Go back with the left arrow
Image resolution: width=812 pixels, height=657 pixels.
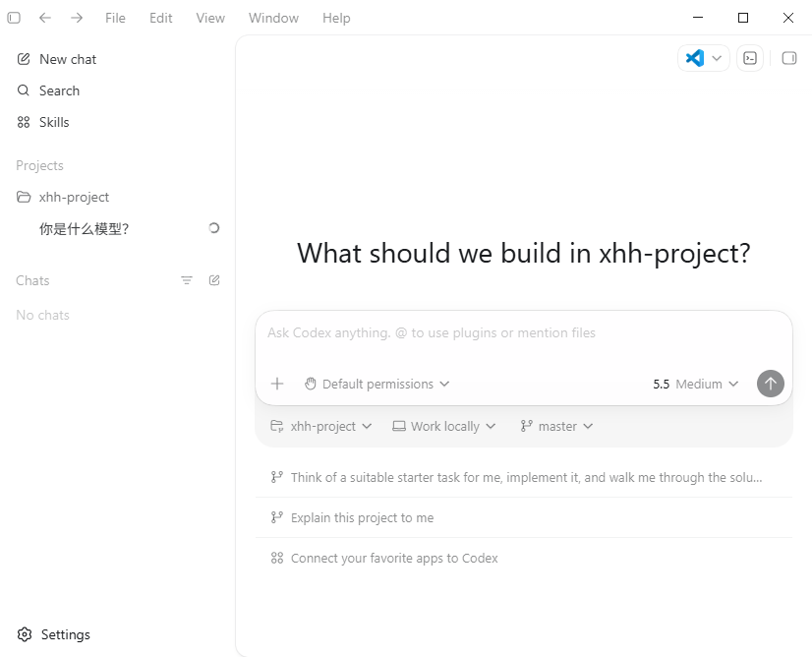point(45,18)
